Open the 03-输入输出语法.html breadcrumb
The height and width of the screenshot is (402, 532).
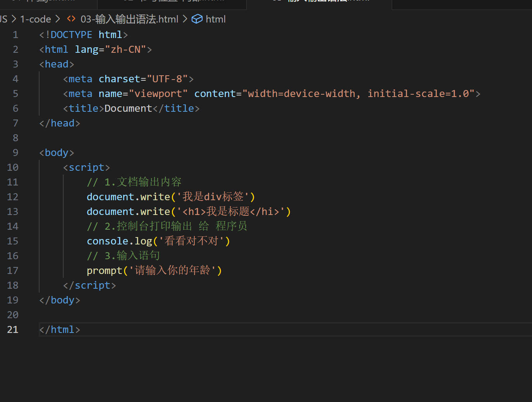(x=129, y=19)
